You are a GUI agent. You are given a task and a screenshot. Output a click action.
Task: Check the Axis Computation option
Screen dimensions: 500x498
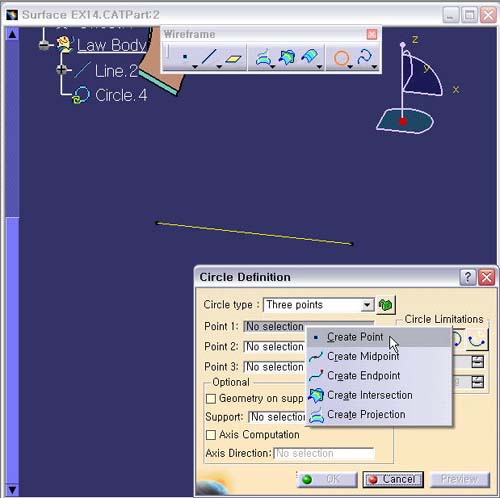(211, 435)
